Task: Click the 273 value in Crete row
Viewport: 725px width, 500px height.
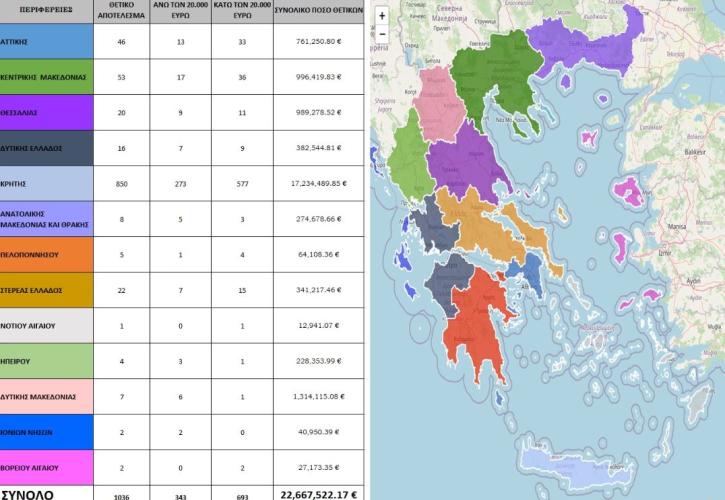Action: coord(181,184)
